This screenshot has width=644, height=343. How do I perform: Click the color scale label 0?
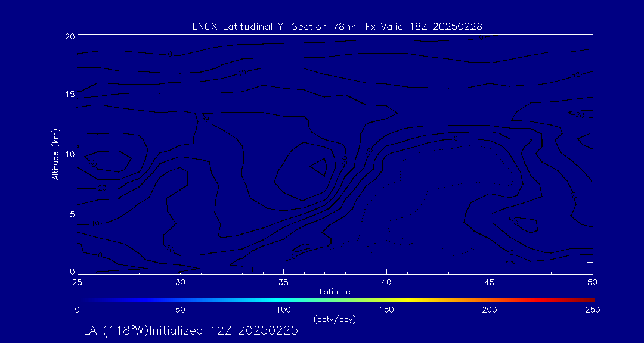77,310
